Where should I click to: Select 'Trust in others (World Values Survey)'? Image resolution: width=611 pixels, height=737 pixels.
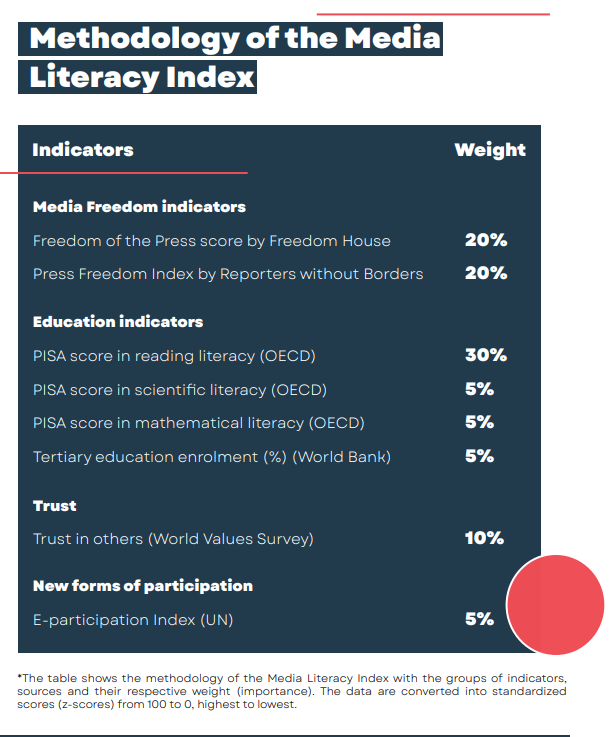(x=173, y=539)
